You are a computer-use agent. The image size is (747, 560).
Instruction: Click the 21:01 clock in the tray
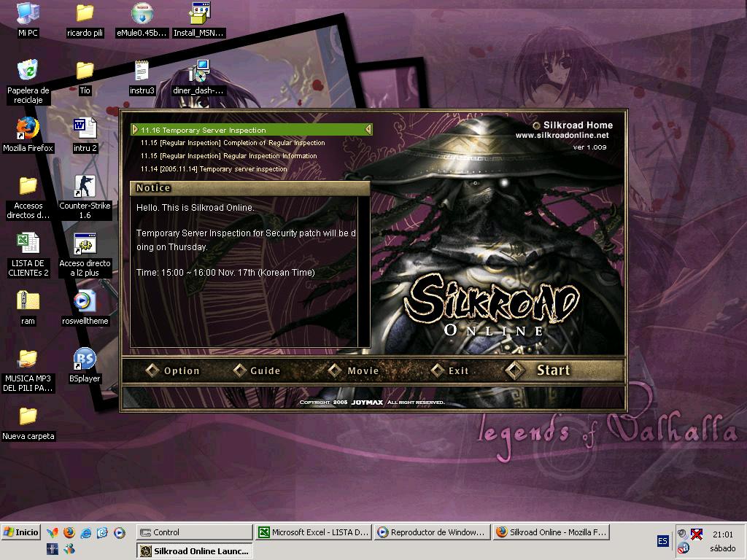(x=723, y=534)
